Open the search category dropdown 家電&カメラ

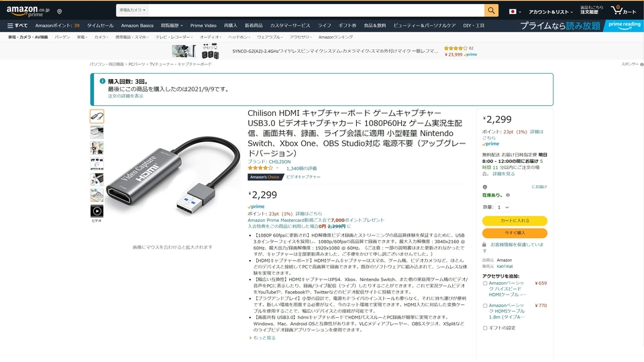click(x=132, y=10)
